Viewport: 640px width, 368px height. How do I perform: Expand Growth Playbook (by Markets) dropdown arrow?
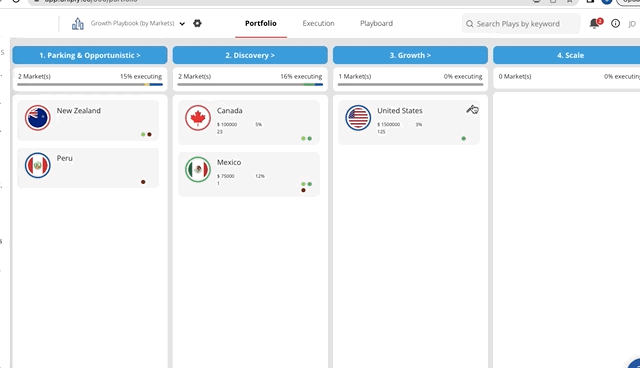[x=182, y=24]
